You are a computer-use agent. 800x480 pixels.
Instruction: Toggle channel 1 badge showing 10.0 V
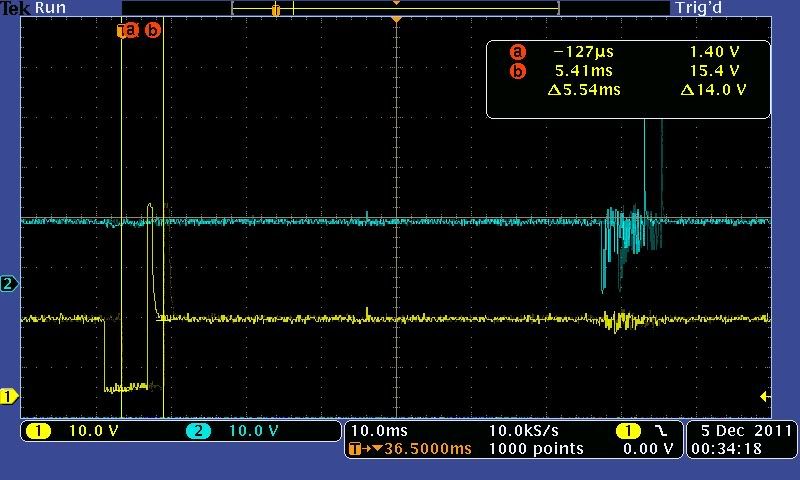click(40, 431)
